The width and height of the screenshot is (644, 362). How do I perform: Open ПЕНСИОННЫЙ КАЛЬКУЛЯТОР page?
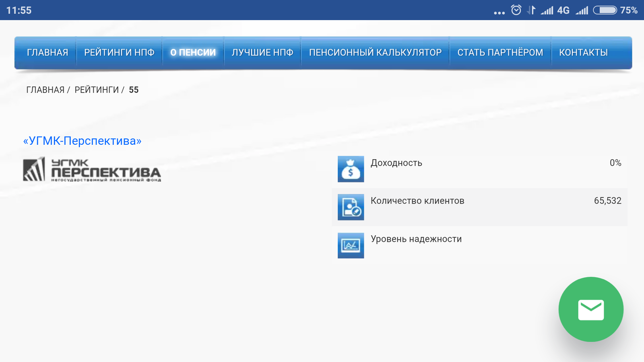click(375, 53)
